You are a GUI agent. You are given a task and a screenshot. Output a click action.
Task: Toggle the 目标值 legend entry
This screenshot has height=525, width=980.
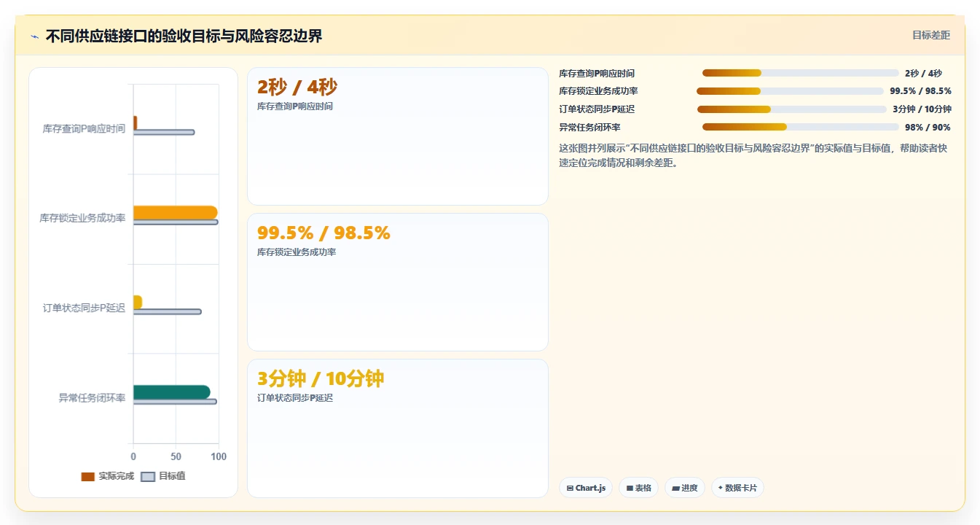[x=163, y=476]
